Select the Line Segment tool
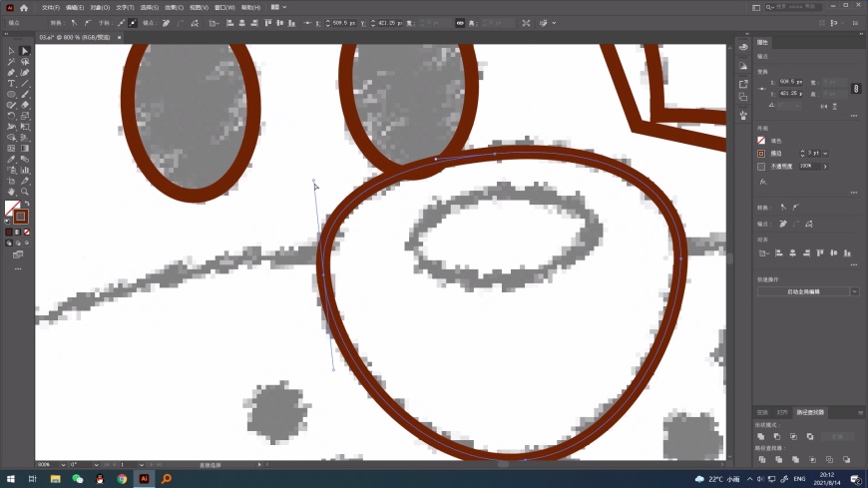 click(x=24, y=83)
